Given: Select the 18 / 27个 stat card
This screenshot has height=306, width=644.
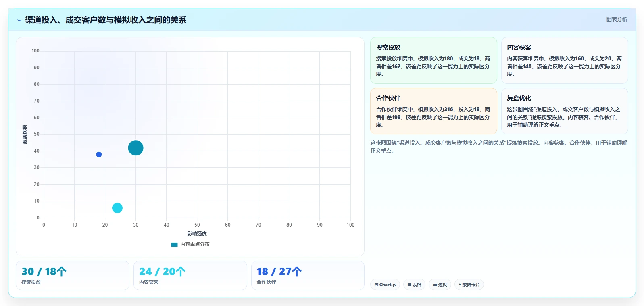Looking at the screenshot, I should 308,275.
